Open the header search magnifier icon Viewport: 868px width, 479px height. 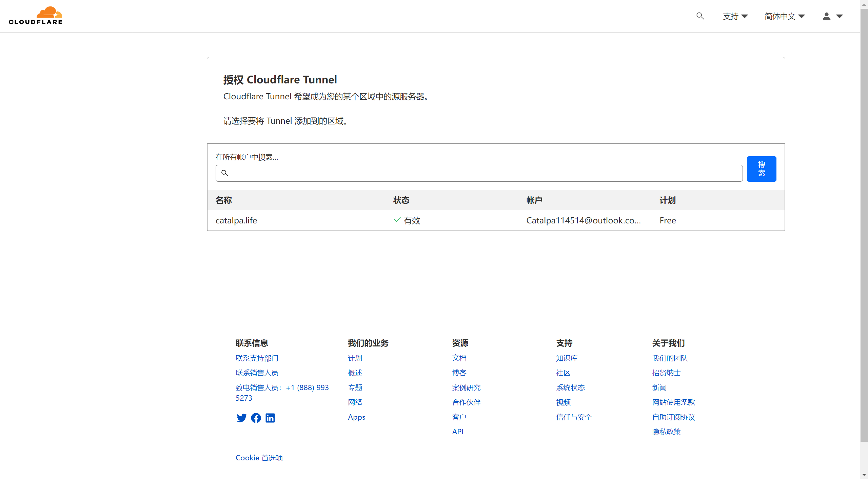tap(700, 16)
